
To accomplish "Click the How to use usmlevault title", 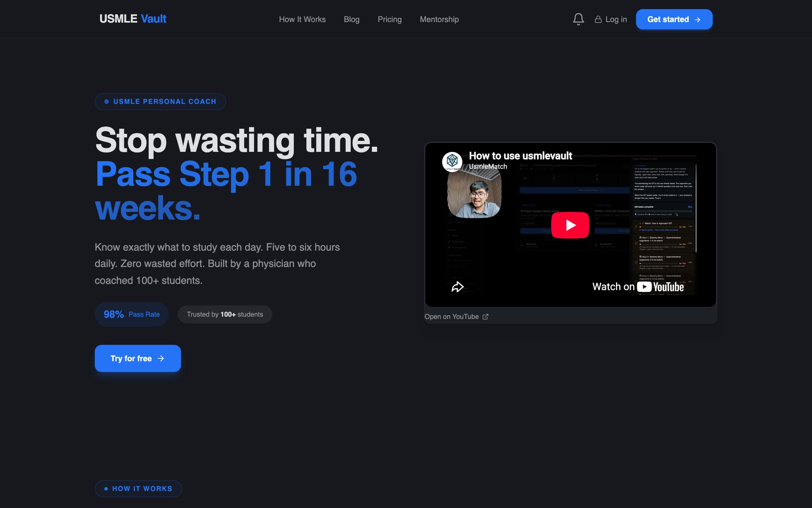I will (x=520, y=156).
